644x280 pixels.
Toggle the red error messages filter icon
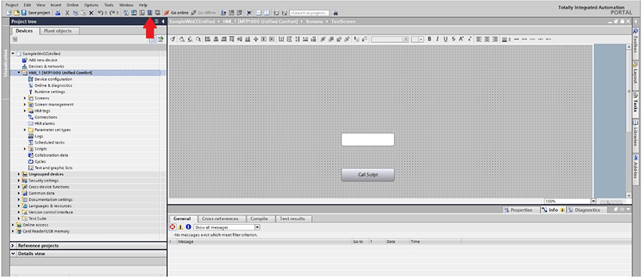coord(172,227)
